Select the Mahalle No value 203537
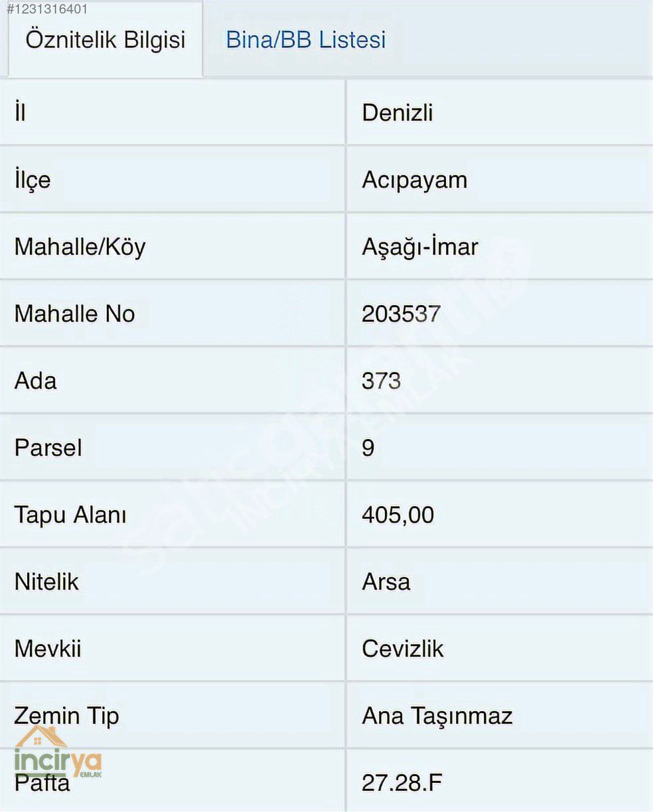This screenshot has height=812, width=653. [x=401, y=314]
